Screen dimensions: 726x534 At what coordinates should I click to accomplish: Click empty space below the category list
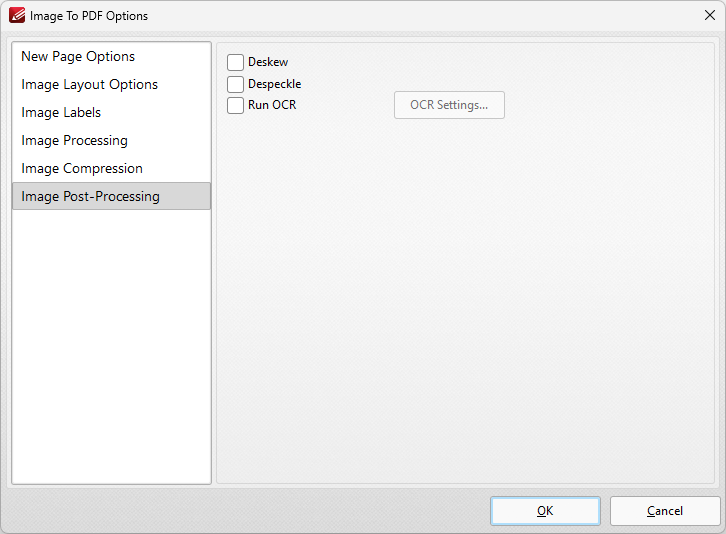pos(111,347)
